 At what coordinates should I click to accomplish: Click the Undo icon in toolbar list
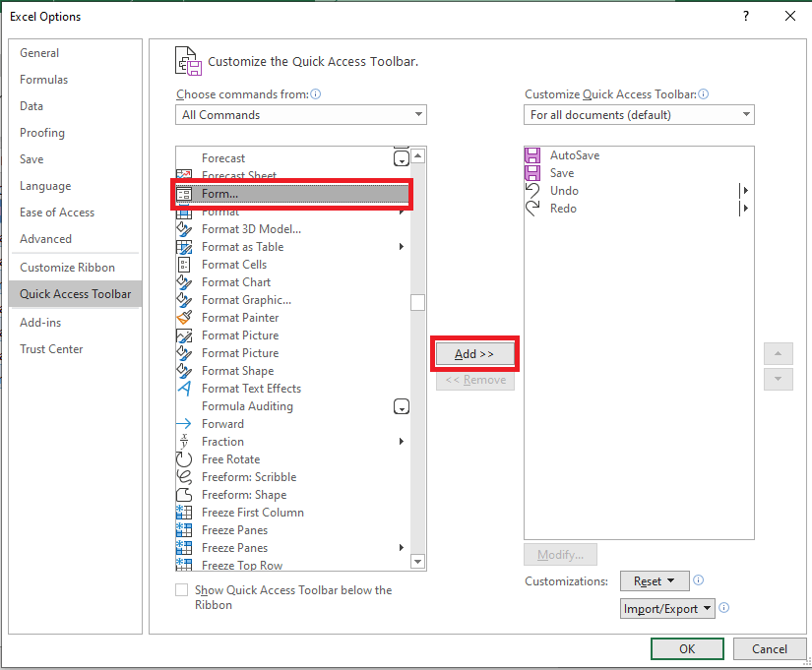(x=532, y=191)
